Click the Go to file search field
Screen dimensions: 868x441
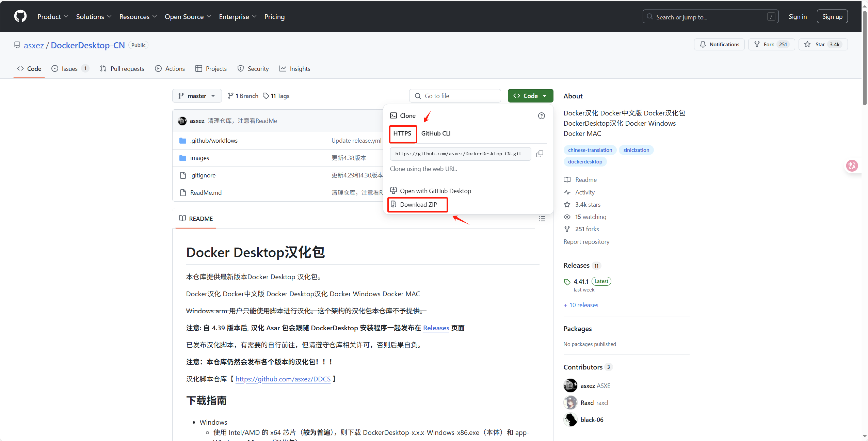click(x=455, y=96)
